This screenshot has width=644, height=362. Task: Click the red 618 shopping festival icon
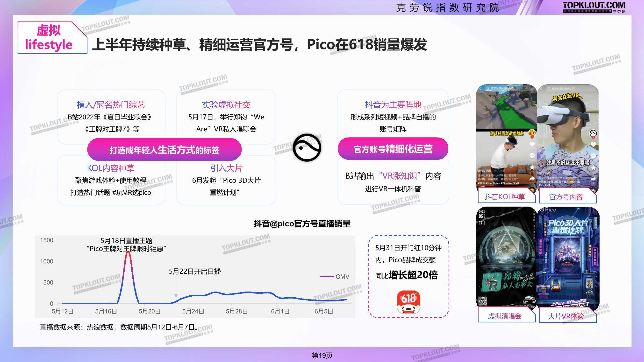408,302
